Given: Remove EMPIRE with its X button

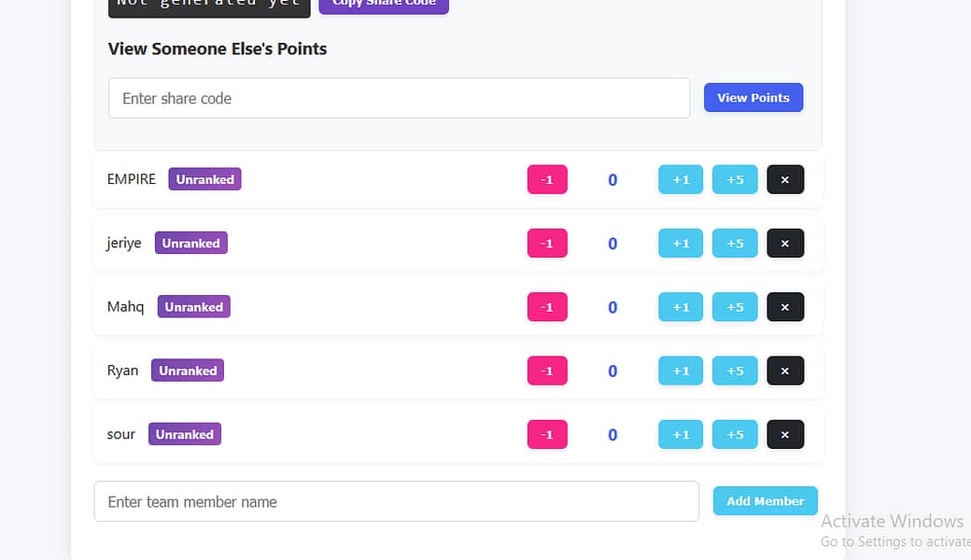Looking at the screenshot, I should point(785,179).
